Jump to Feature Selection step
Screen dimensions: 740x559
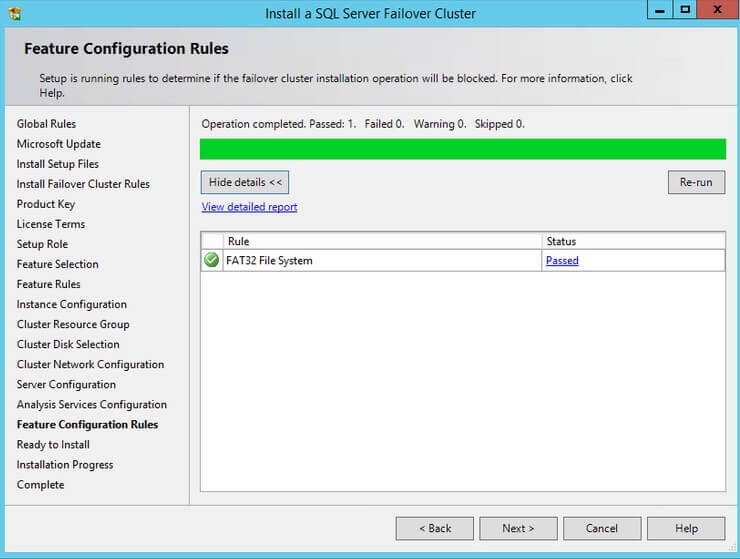pos(57,264)
